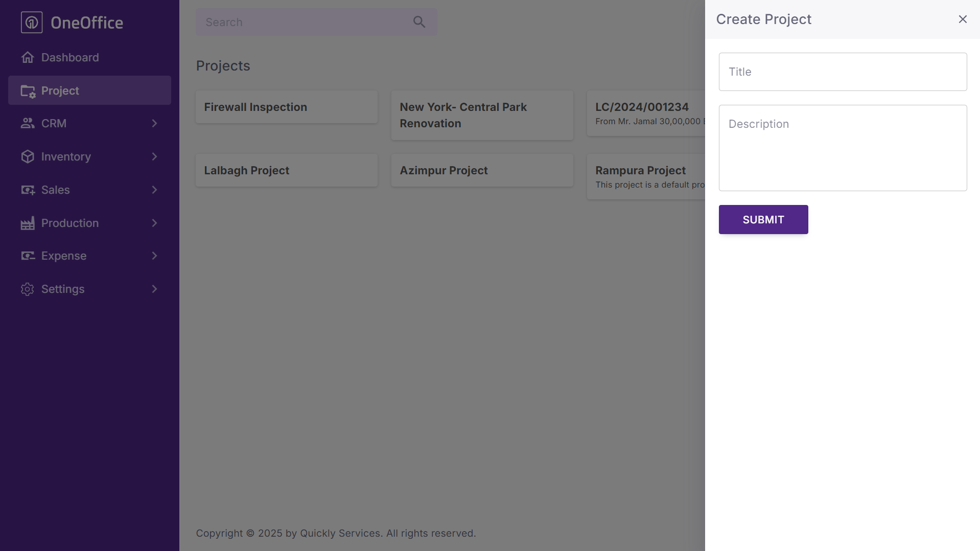This screenshot has height=551, width=980.
Task: Open the Dashboard menu item
Action: coord(70,57)
